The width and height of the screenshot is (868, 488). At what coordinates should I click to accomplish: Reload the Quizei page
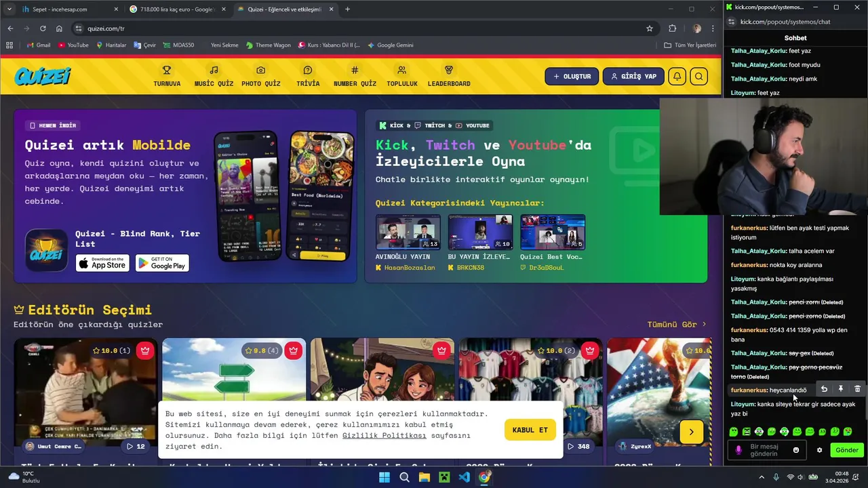pos(43,28)
